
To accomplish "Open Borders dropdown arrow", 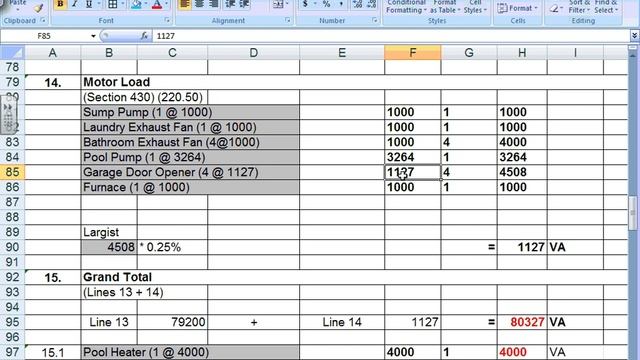I will pyautogui.click(x=122, y=4).
